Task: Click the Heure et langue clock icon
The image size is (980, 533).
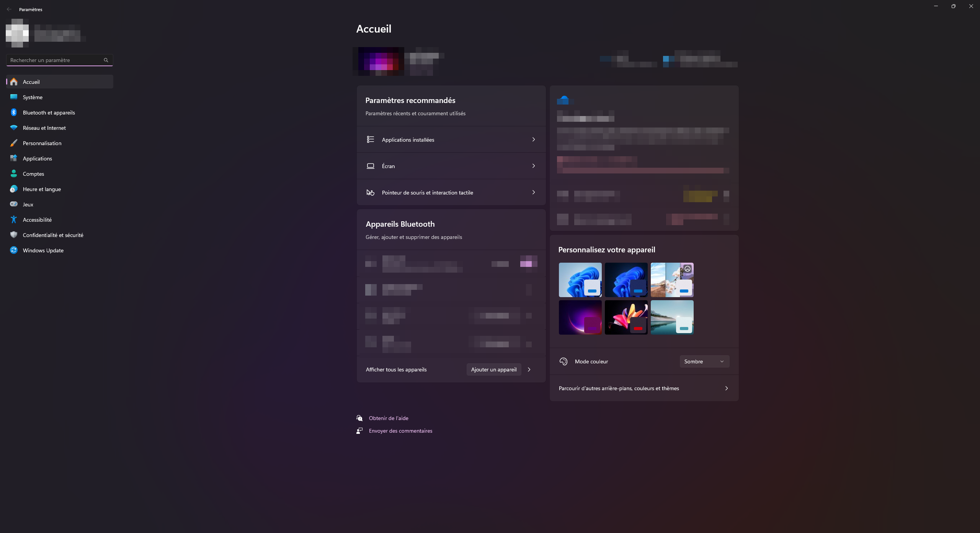Action: pyautogui.click(x=14, y=189)
